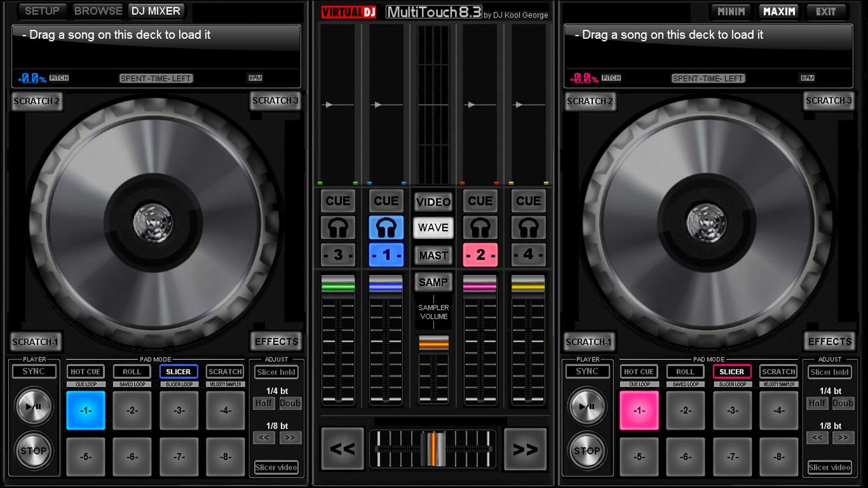Toggle headphone monitoring for deck 3
Viewport: 868px width, 488px height.
pos(338,228)
